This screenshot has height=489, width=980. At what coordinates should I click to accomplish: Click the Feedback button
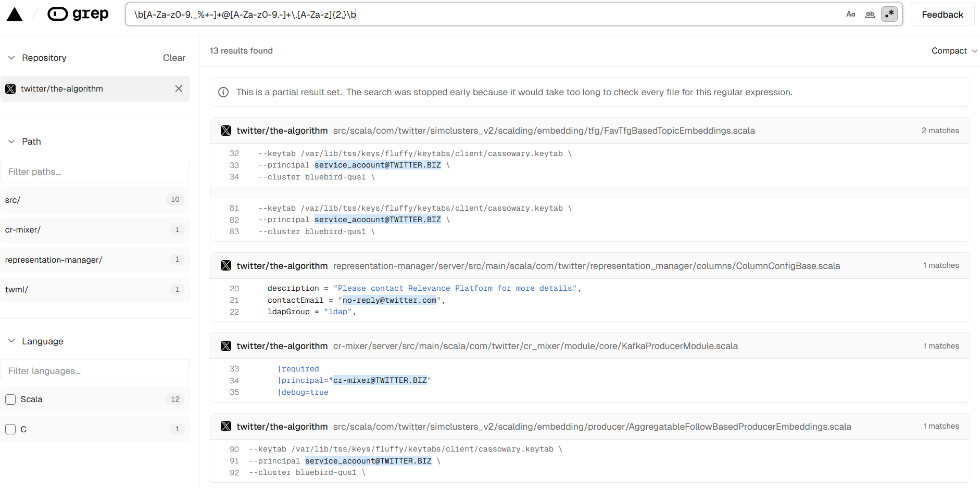[x=942, y=15]
